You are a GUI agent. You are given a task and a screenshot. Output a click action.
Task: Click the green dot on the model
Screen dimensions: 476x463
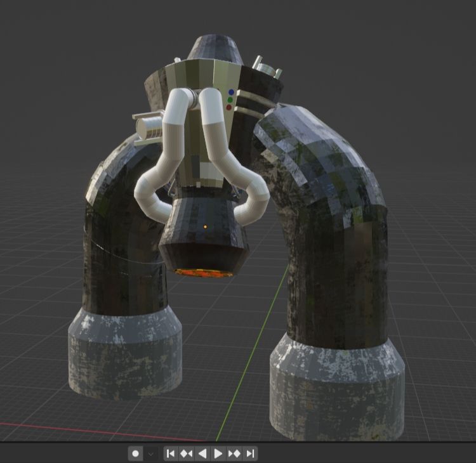coord(230,100)
